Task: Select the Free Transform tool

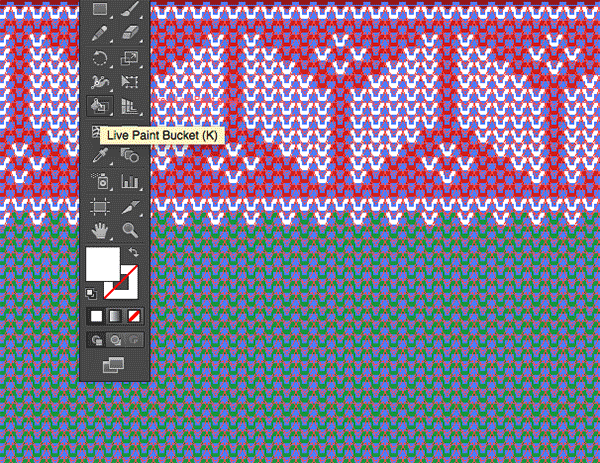Action: pyautogui.click(x=130, y=82)
